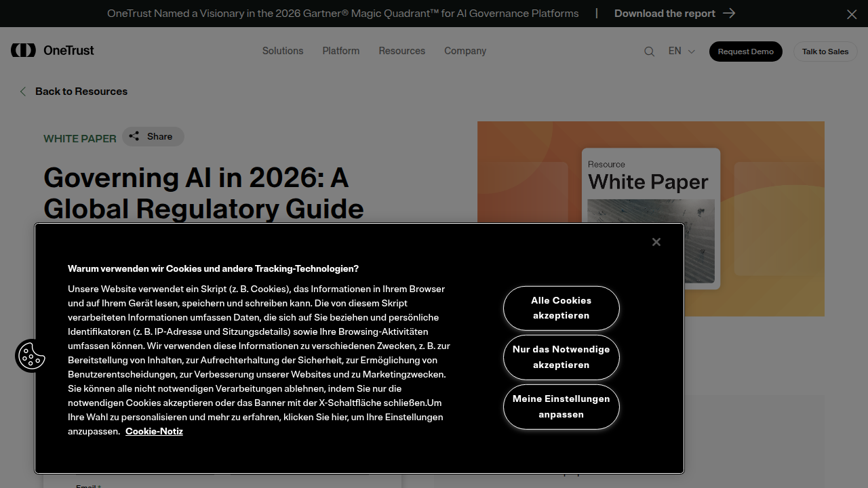This screenshot has height=488, width=868.
Task: Open the floating cookie settings icon
Action: [x=31, y=356]
